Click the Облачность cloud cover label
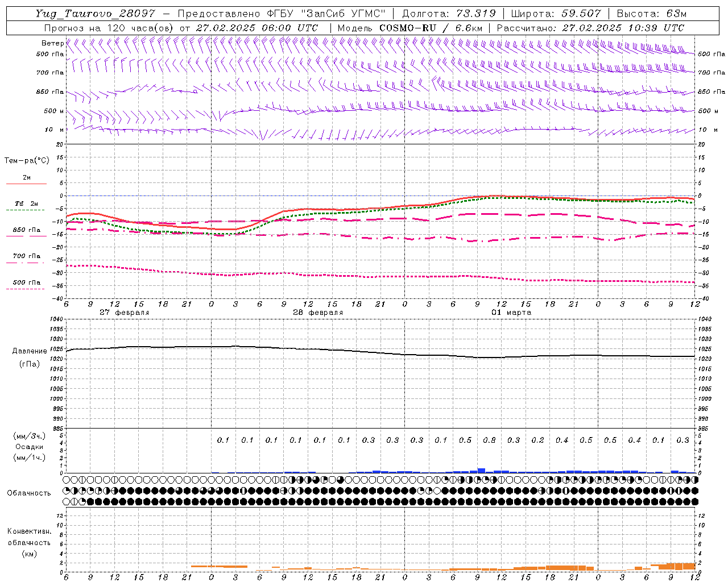 29,493
